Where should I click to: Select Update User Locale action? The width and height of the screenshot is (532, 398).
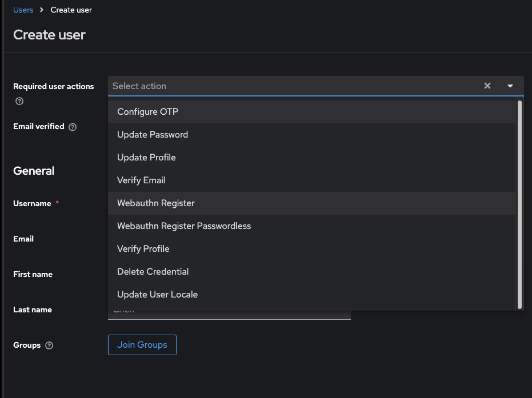tap(157, 295)
